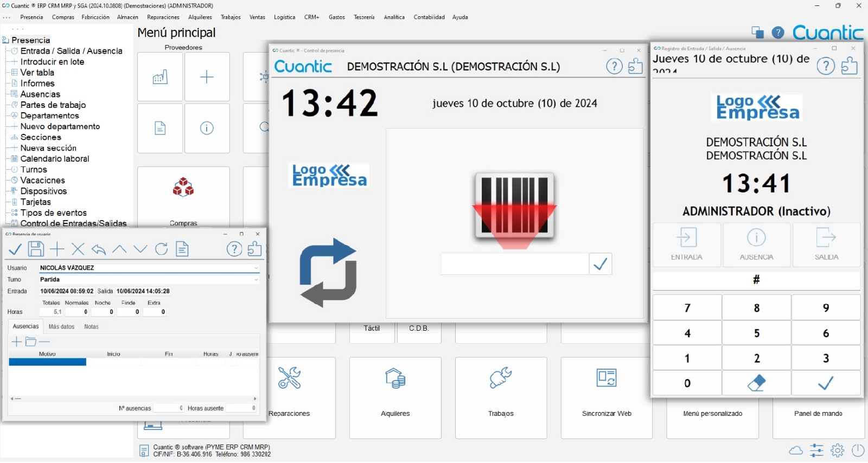Tap keypad digit 5
This screenshot has width=868, height=463.
coord(756,333)
